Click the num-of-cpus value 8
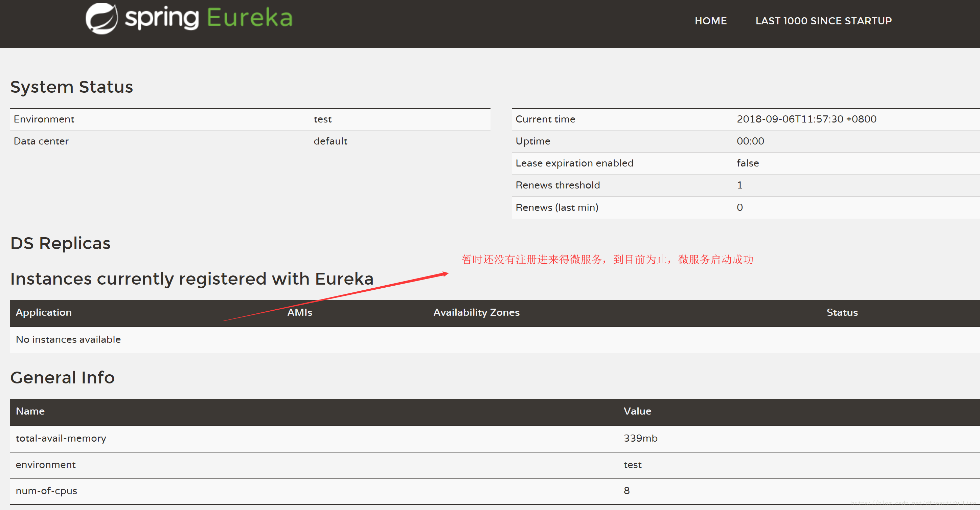 click(x=626, y=491)
